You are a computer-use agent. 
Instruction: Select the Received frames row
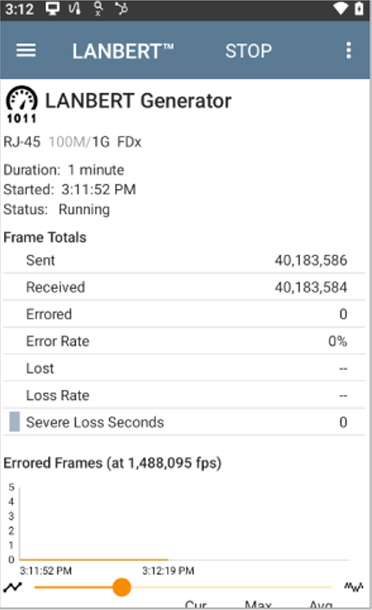(x=184, y=287)
